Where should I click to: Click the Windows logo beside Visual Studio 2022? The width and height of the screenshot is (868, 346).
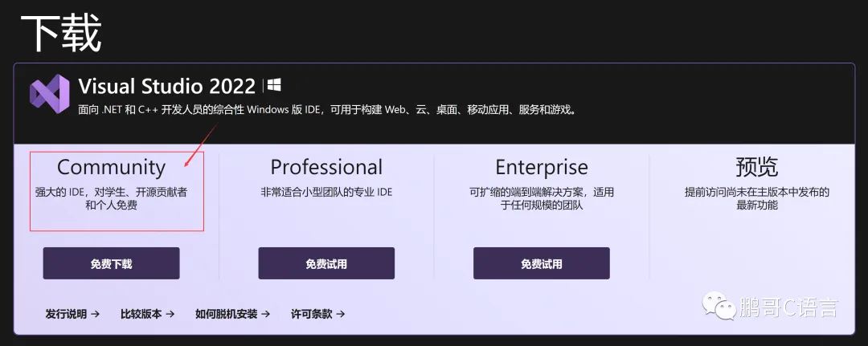pos(274,85)
